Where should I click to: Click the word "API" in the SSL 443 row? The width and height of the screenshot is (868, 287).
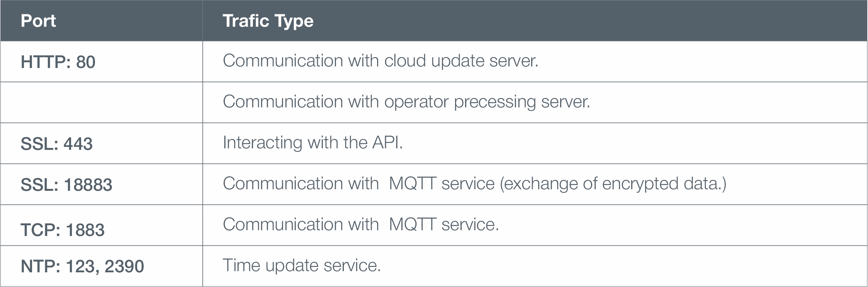pos(386,143)
